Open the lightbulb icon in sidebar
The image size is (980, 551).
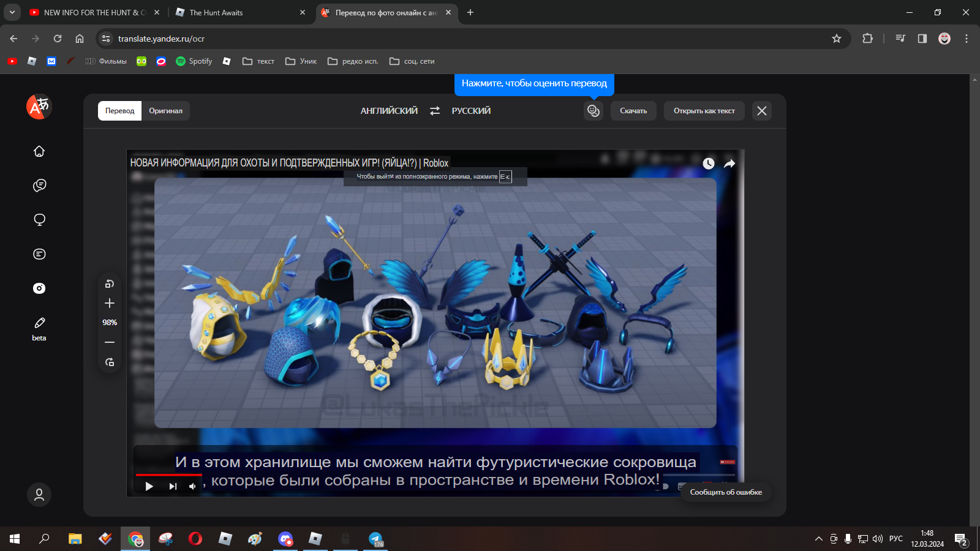point(39,220)
